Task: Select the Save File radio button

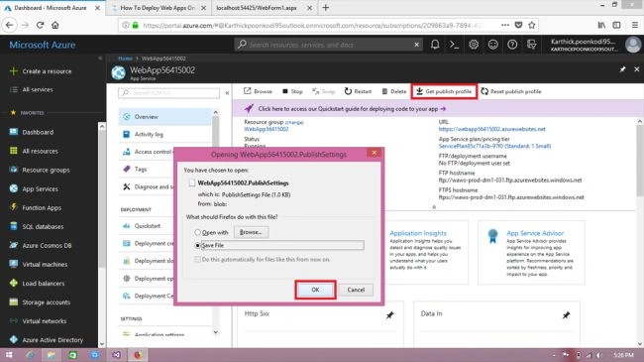Action: tap(197, 245)
